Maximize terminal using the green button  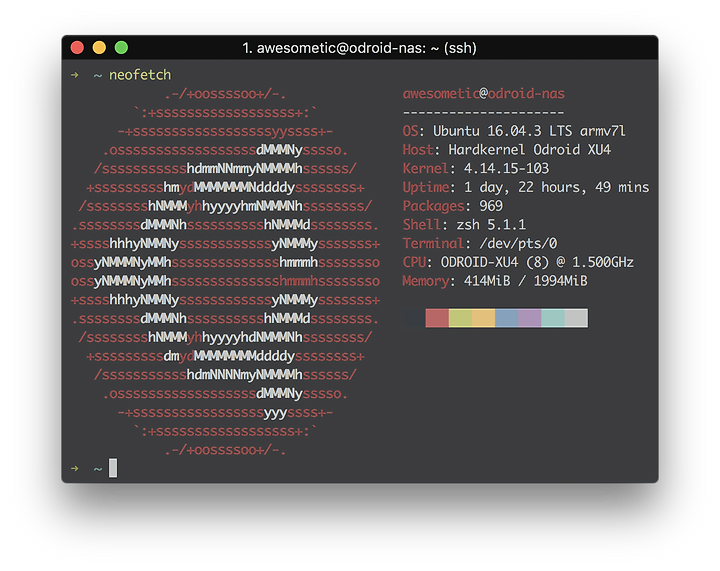pos(121,47)
